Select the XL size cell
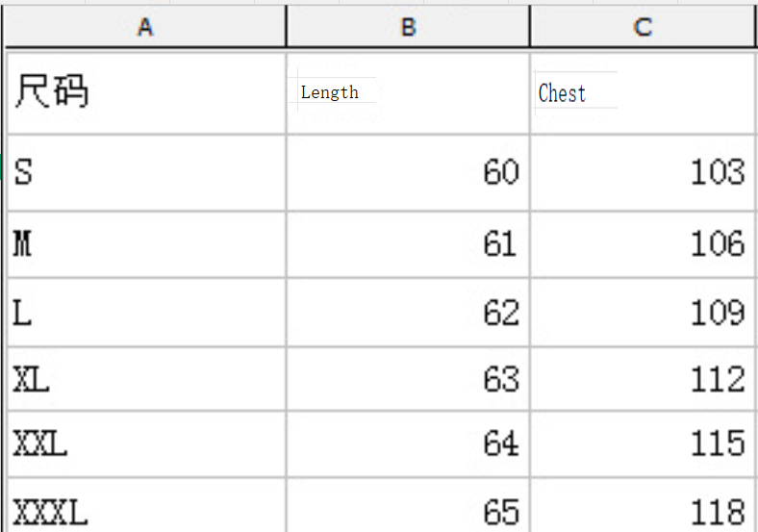Screen dimensions: 758x532 click(146, 379)
